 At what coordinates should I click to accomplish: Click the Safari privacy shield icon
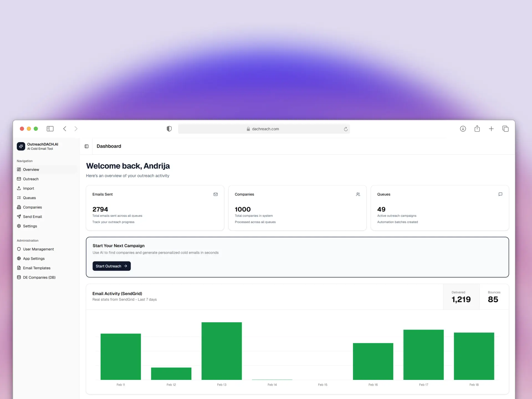pyautogui.click(x=169, y=129)
